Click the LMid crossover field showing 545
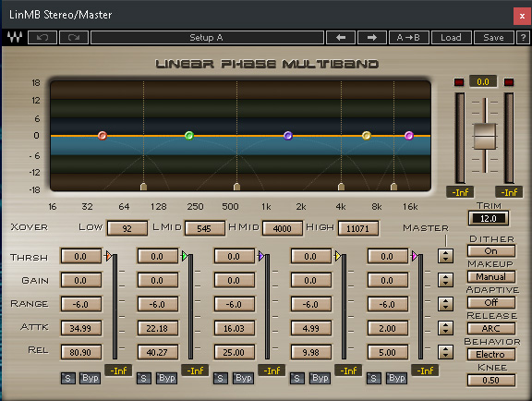532x401 pixels. 204,228
